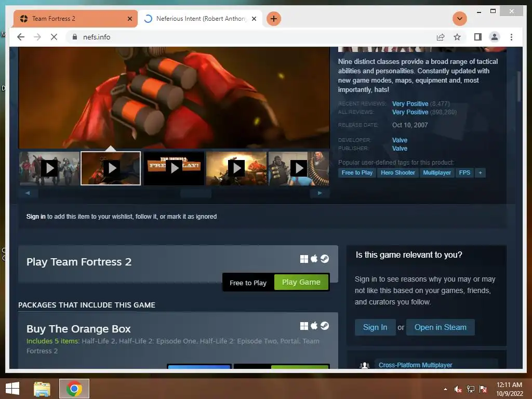Click the nefs.info address bar
This screenshot has height=399, width=532.
pyautogui.click(x=251, y=37)
